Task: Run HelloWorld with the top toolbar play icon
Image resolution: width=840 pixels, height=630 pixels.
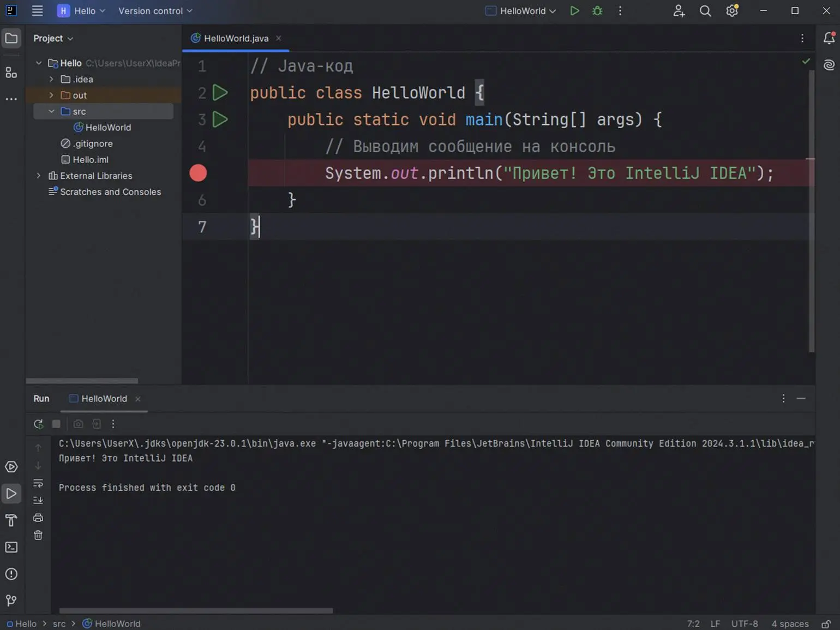Action: (x=574, y=11)
